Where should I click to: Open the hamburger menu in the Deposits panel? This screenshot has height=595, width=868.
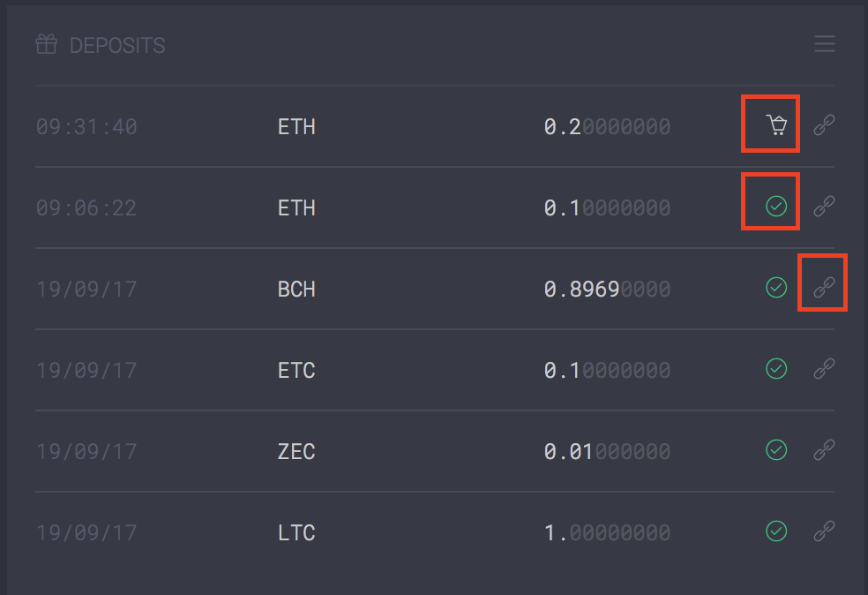point(825,44)
